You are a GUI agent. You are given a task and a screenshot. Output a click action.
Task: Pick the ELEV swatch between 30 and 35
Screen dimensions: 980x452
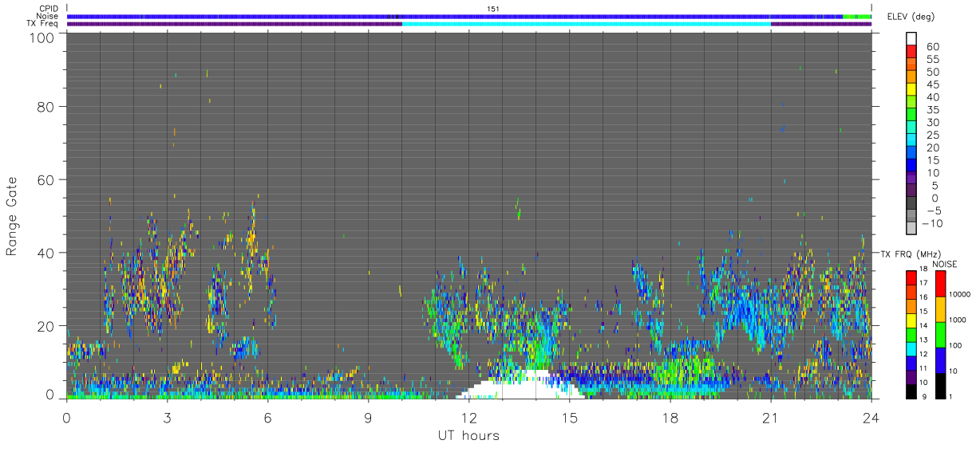click(x=911, y=115)
